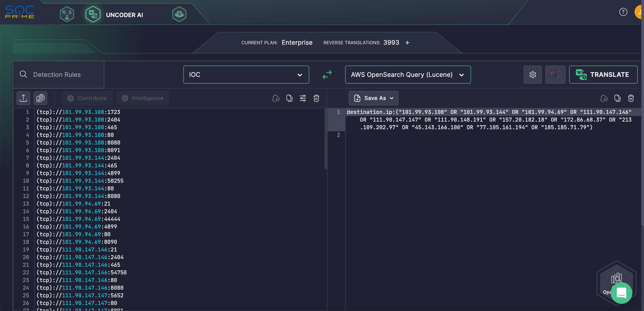Click the upload icon next to Save As
The width and height of the screenshot is (644, 311).
[x=604, y=98]
